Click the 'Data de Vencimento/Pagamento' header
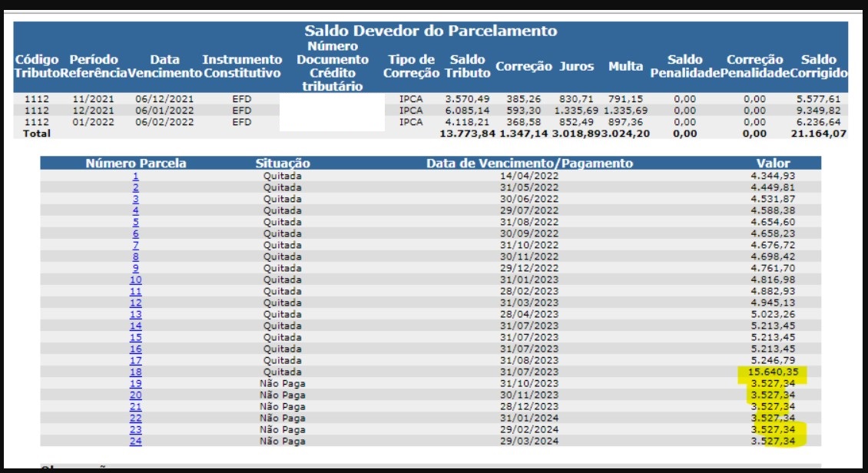The width and height of the screenshot is (868, 473). [x=529, y=164]
